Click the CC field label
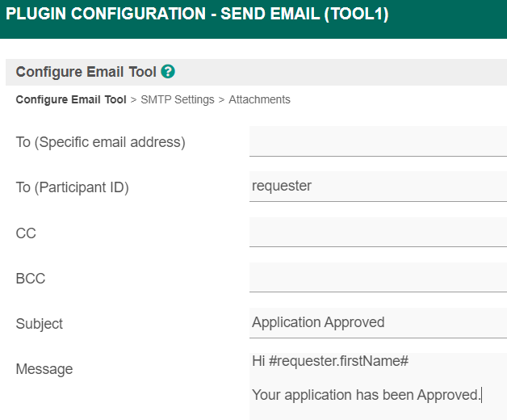The image size is (507, 420). (26, 233)
